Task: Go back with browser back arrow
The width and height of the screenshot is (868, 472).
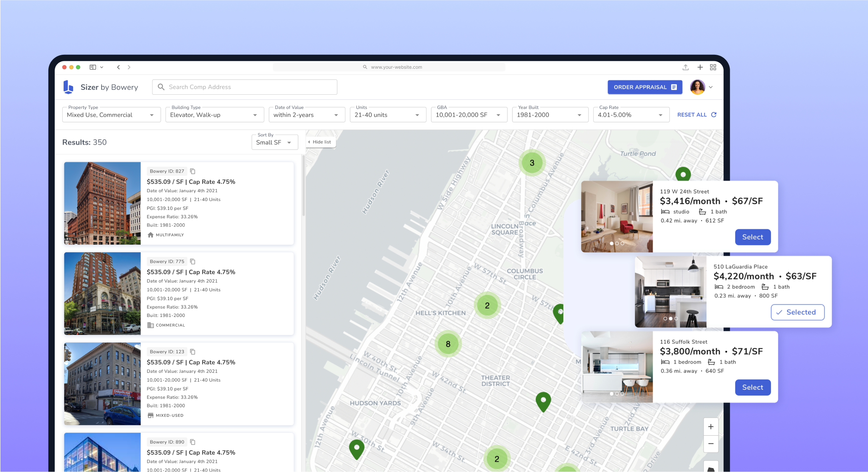Action: [118, 67]
